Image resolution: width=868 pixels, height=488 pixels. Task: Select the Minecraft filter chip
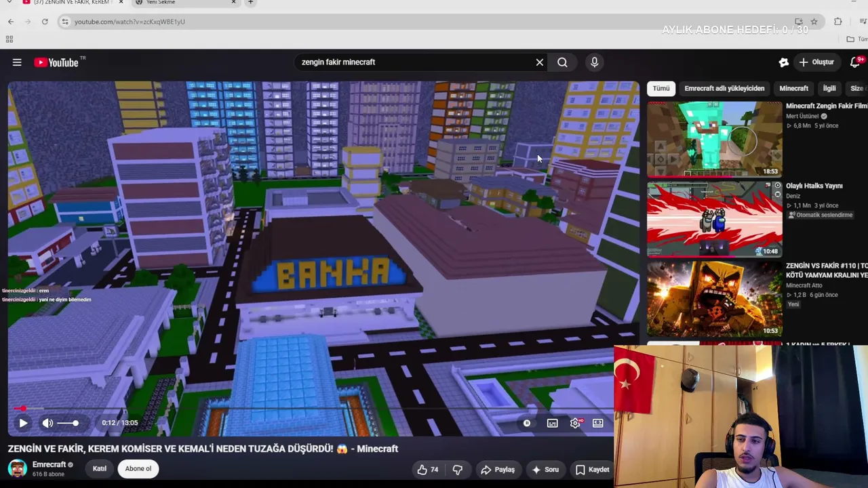[x=793, y=88]
